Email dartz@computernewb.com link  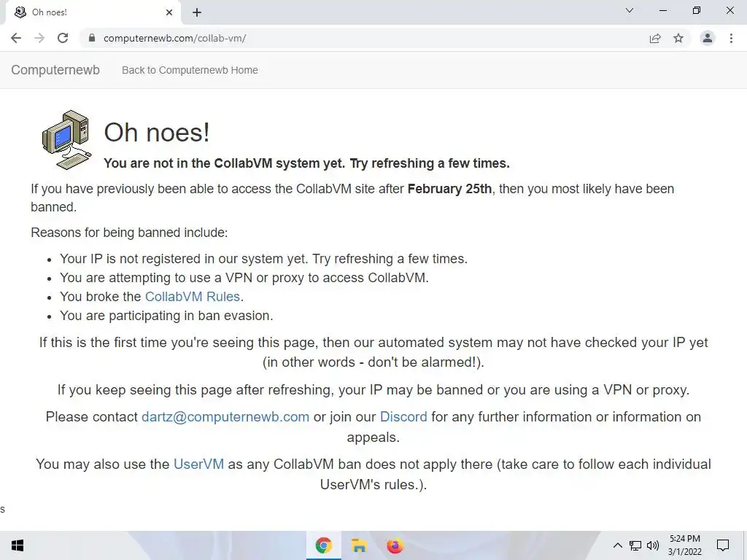(225, 416)
